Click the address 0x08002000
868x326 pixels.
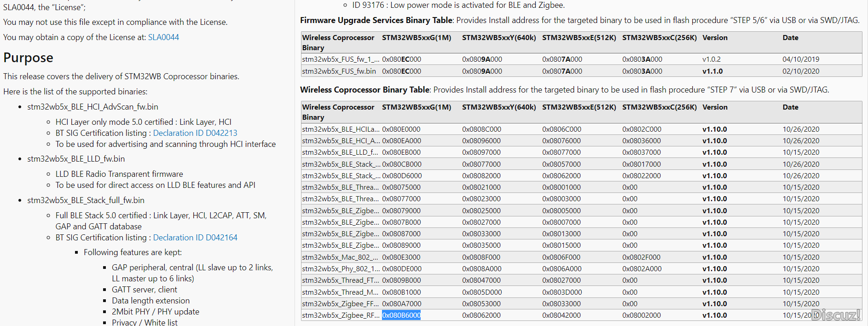click(642, 315)
